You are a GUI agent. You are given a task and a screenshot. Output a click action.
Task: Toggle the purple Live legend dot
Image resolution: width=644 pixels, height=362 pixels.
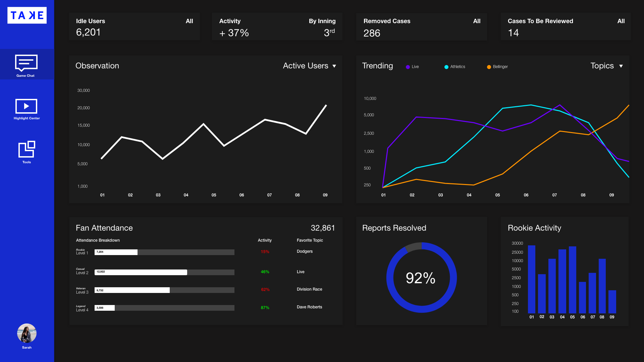408,67
